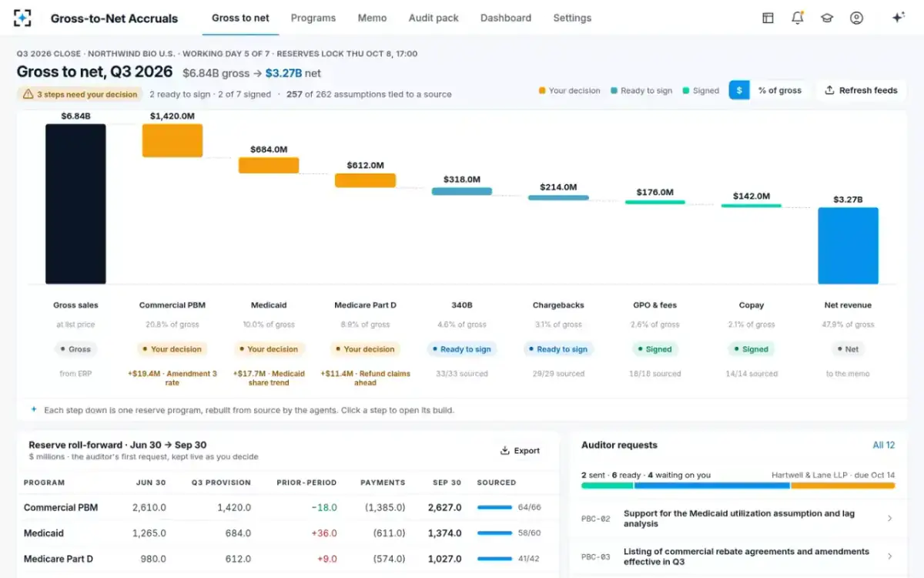Image resolution: width=924 pixels, height=578 pixels.
Task: Export the reserve roll-forward table
Action: 520,451
